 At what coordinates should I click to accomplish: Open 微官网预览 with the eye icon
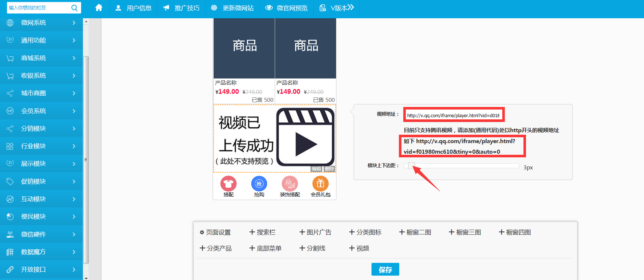coord(287,8)
